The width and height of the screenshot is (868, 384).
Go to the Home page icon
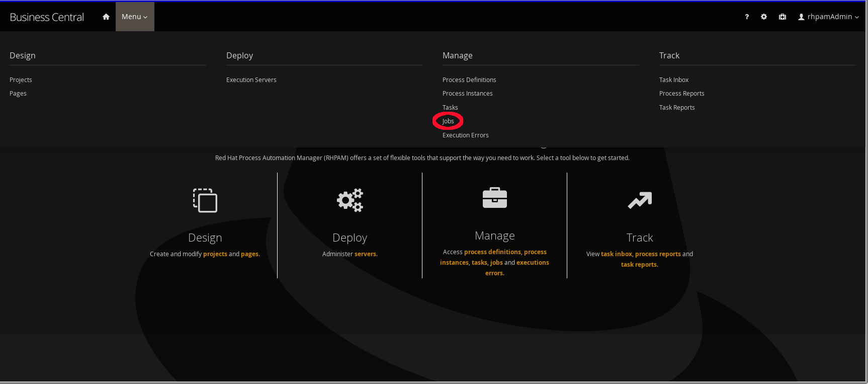coord(106,17)
